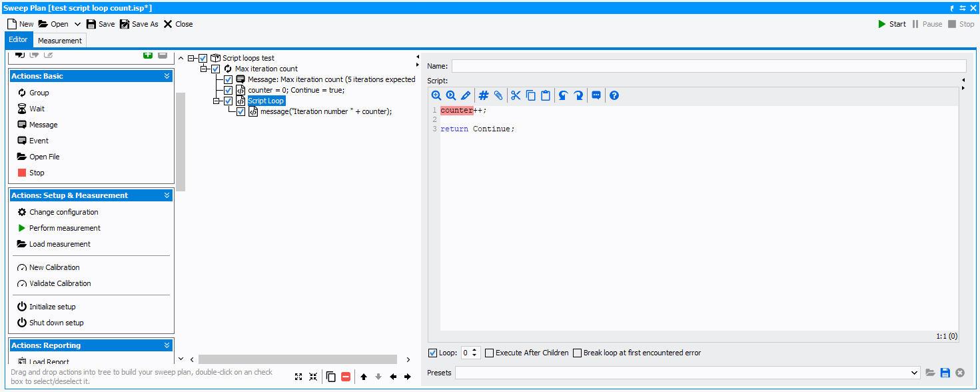The width and height of the screenshot is (980, 392).
Task: Open a preset with the folder icon
Action: [931, 373]
